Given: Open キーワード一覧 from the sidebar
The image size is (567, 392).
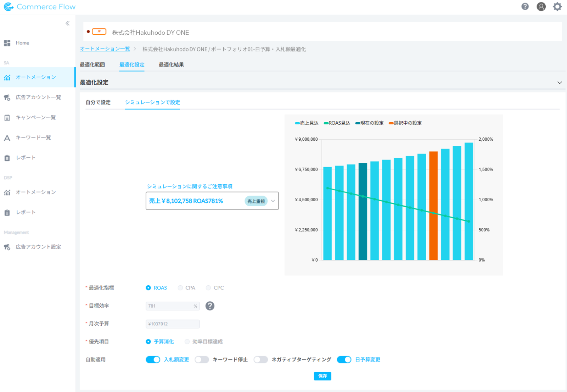Looking at the screenshot, I should tap(33, 138).
